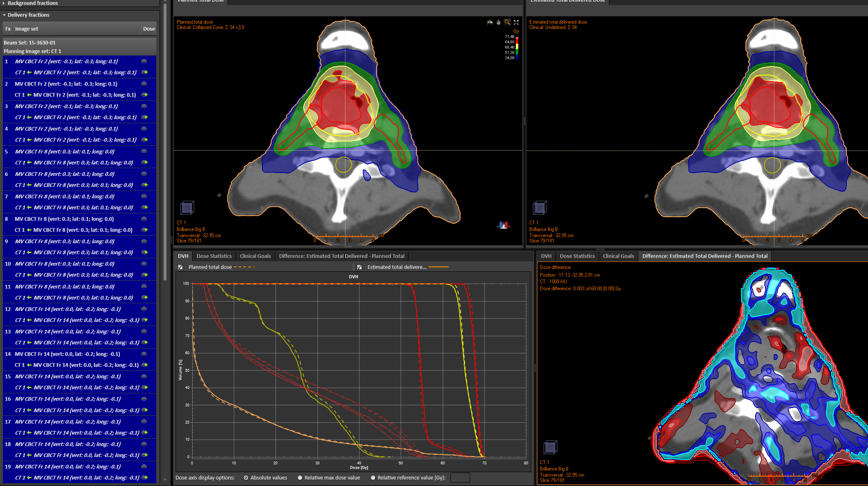The width and height of the screenshot is (868, 486).
Task: Select the Relative max dose value radio button
Action: 300,478
